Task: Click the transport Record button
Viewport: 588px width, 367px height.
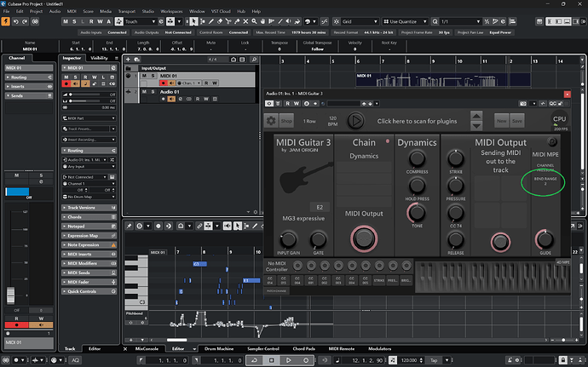Action: [306, 360]
